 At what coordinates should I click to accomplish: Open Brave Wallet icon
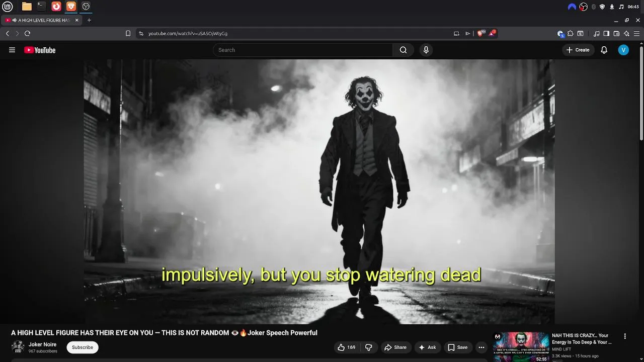point(616,34)
